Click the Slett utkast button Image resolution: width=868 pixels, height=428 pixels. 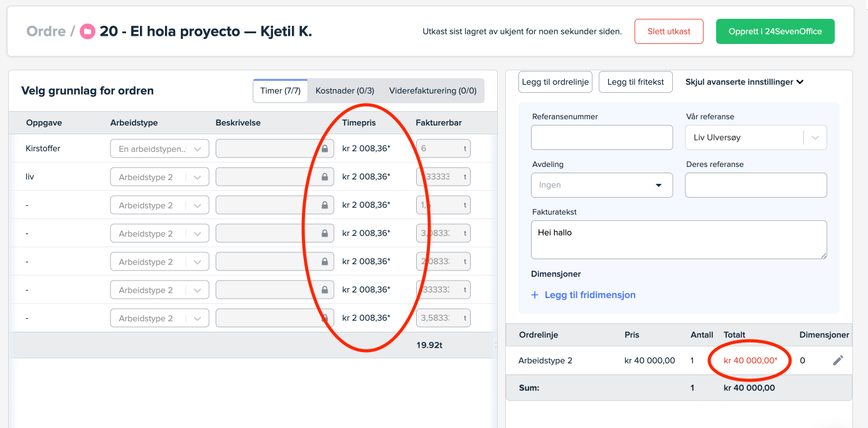pyautogui.click(x=668, y=31)
